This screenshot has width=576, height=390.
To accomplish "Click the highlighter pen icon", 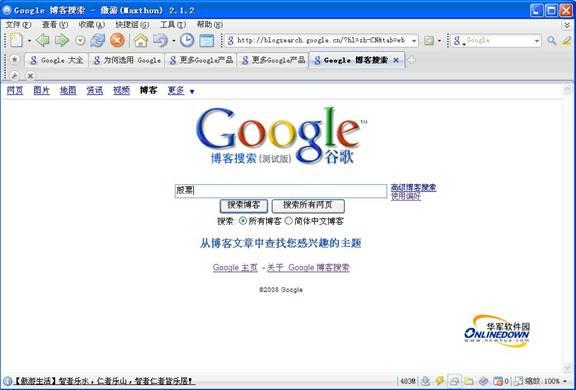I will coord(566,40).
